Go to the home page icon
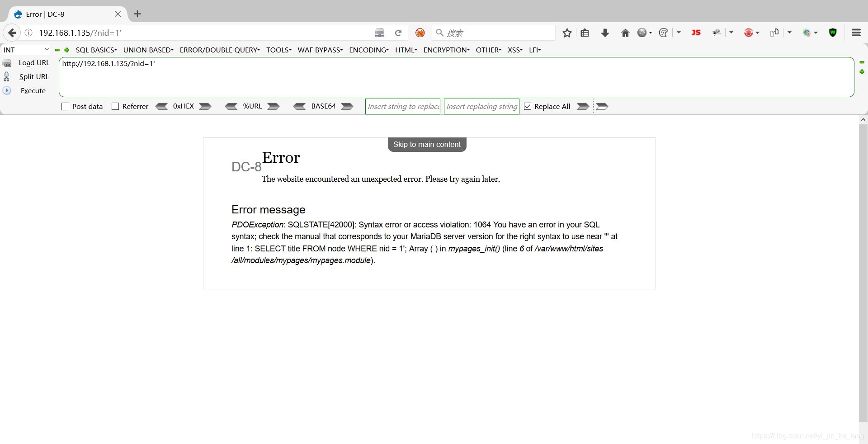This screenshot has width=868, height=444. coord(625,33)
